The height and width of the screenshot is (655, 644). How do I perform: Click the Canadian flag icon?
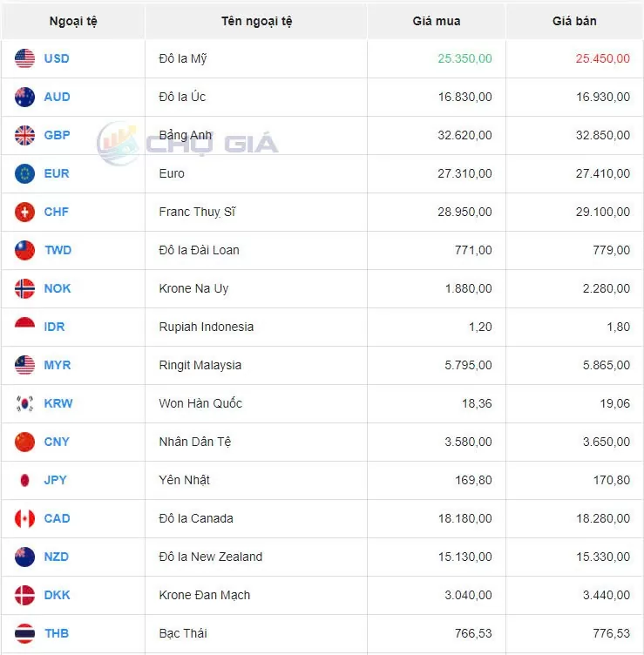pyautogui.click(x=24, y=519)
